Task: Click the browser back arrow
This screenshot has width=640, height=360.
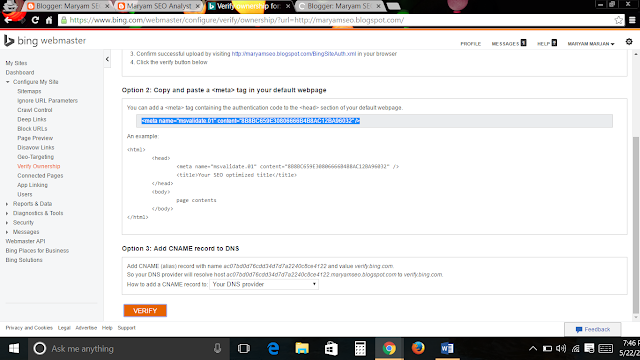Action: click(x=8, y=20)
